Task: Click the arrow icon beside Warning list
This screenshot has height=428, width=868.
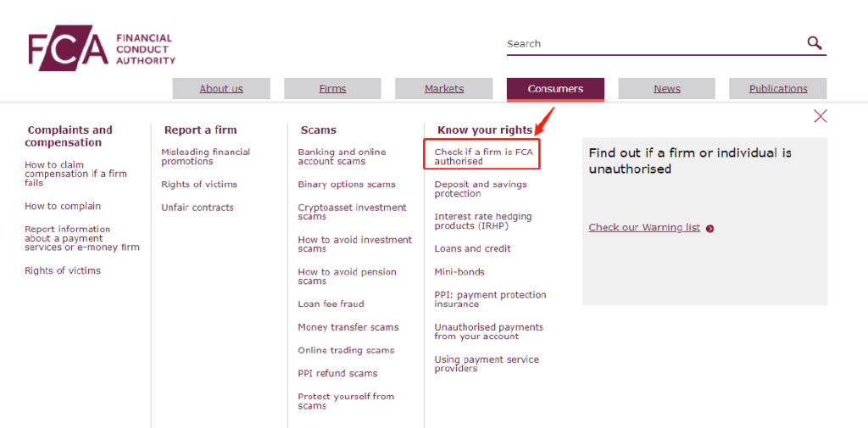Action: click(x=709, y=228)
